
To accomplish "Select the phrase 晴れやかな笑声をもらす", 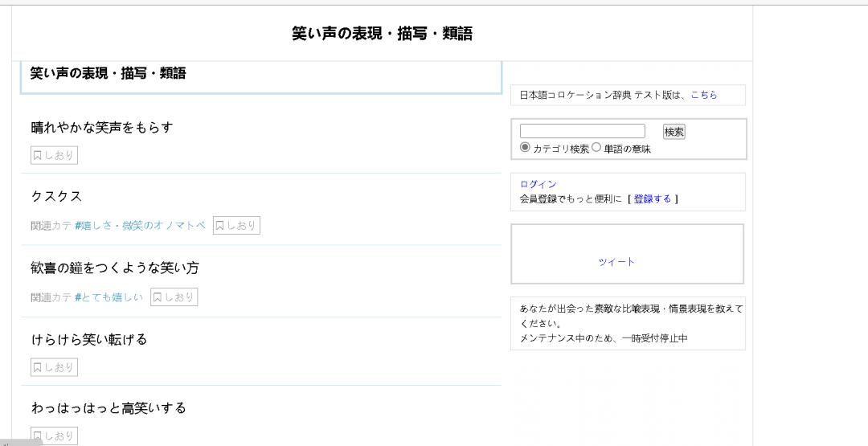I will click(102, 127).
